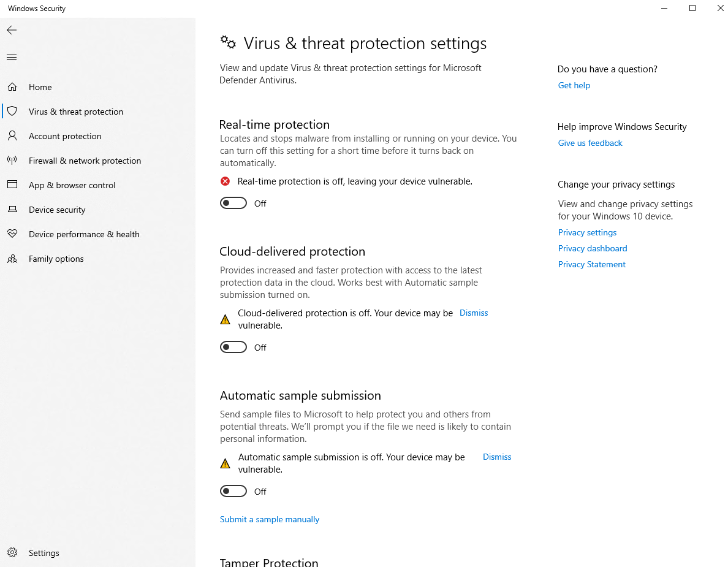Click the Firewall & network protection icon
Viewport: 728px width, 567px height.
click(x=12, y=161)
